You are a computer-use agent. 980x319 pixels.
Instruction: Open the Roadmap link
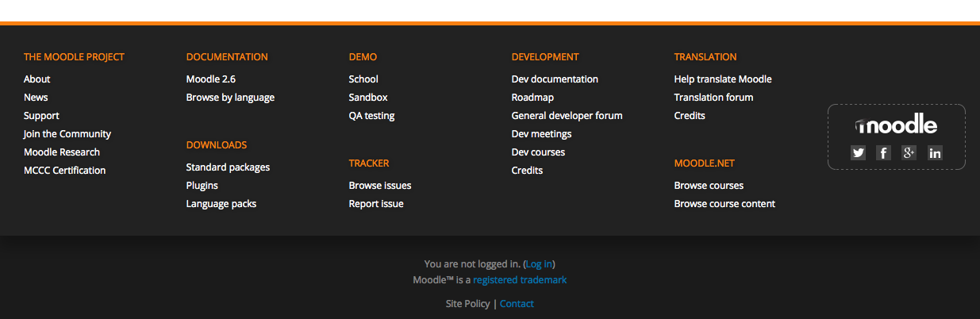(532, 98)
